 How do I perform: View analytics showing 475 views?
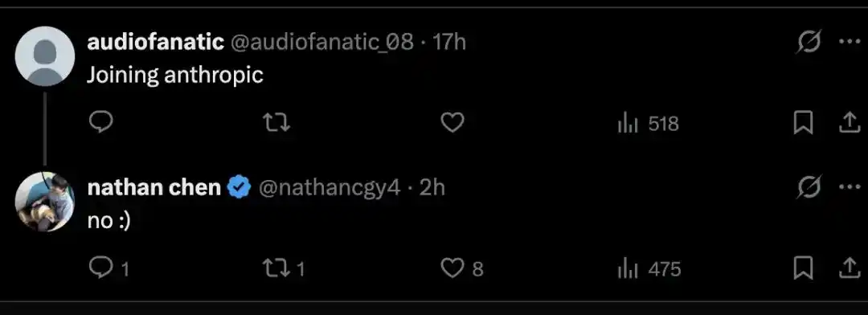649,270
